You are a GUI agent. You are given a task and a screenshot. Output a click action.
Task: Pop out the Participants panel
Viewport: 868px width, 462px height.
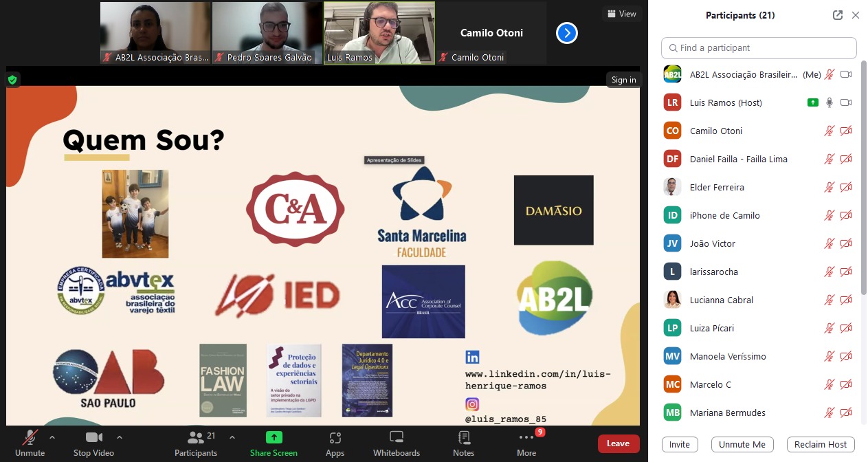[837, 15]
